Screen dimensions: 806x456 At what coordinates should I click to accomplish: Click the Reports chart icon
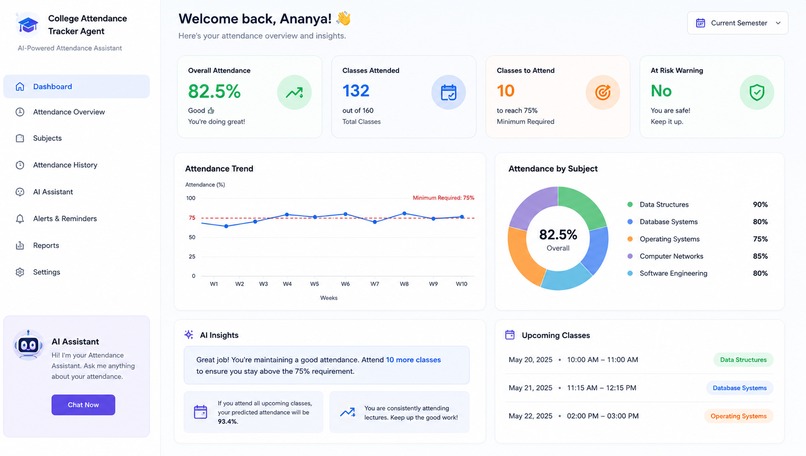(x=20, y=245)
